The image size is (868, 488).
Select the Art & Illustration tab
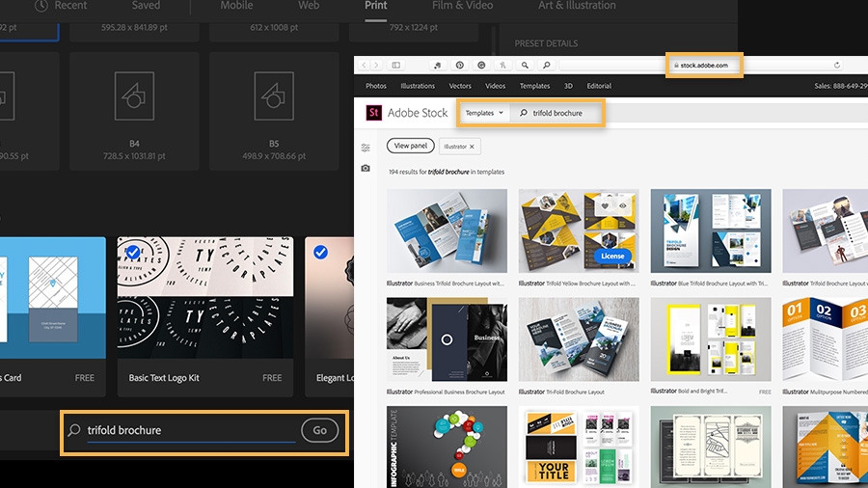click(x=577, y=6)
